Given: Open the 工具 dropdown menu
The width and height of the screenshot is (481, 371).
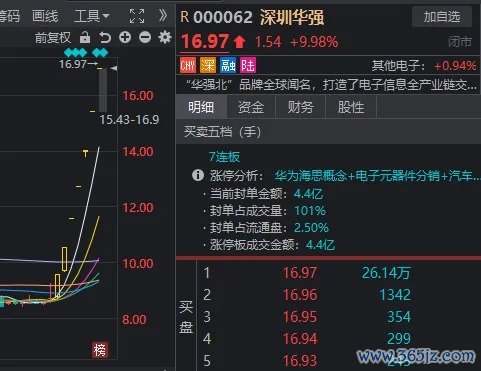Looking at the screenshot, I should pyautogui.click(x=92, y=16).
